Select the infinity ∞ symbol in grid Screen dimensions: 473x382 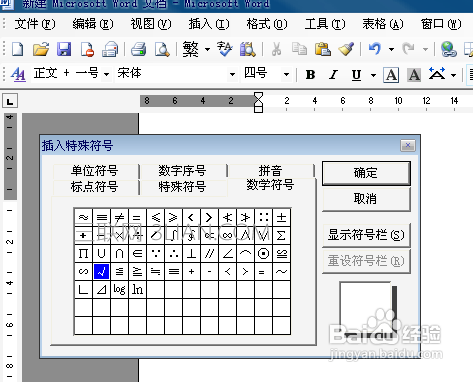227,235
